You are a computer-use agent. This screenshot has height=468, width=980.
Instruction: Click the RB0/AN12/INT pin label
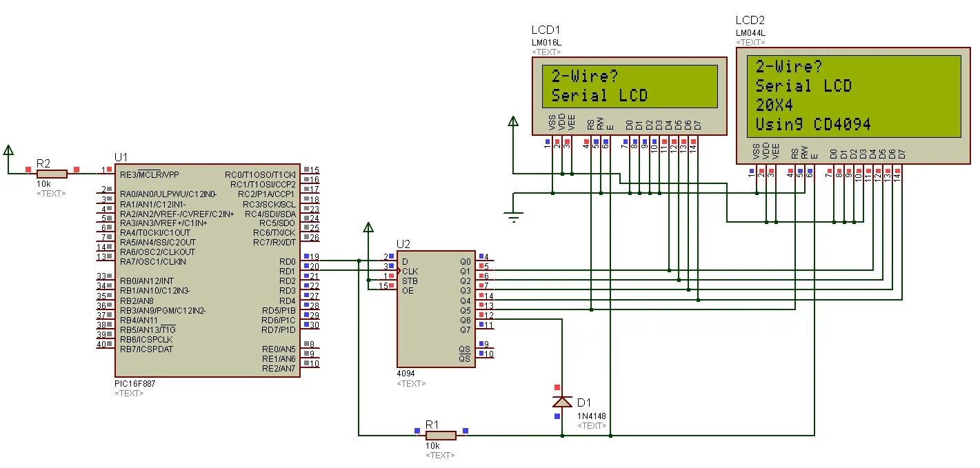pyautogui.click(x=147, y=281)
